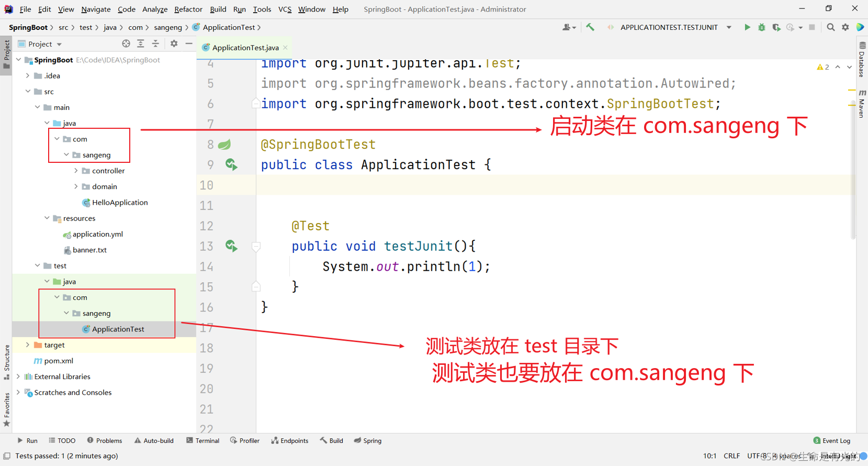Click the Build Project hammer icon
Image resolution: width=868 pixels, height=466 pixels.
590,27
